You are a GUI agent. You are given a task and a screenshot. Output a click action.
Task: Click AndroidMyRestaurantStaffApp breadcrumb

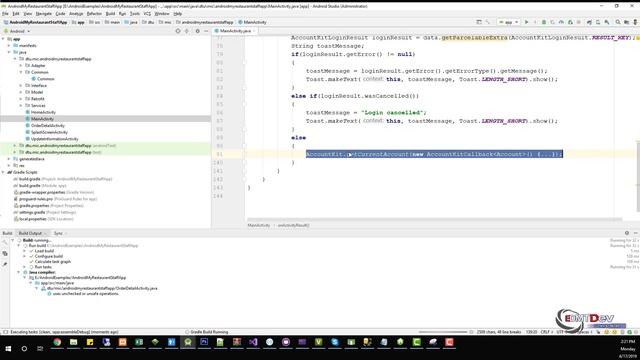(38, 22)
